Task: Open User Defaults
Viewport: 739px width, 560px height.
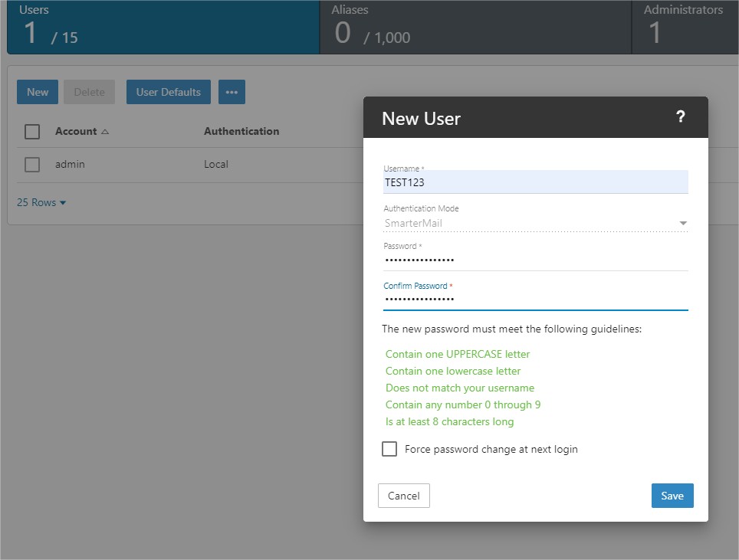Action: (168, 92)
